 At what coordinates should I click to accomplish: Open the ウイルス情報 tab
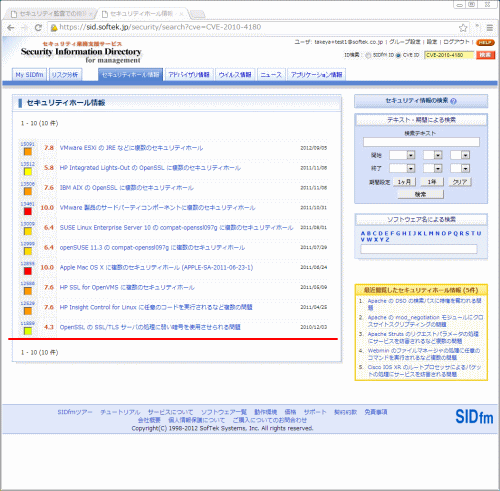click(235, 75)
